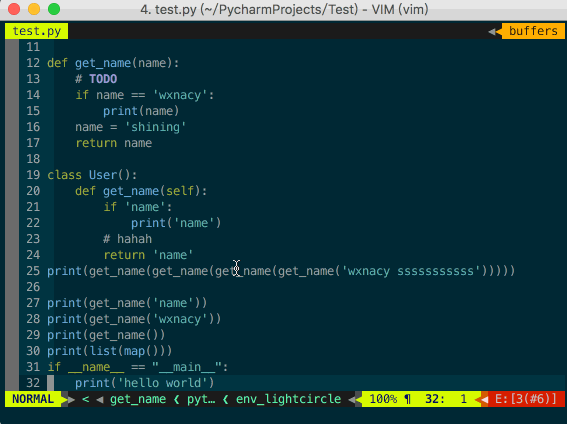
Task: Click the red macOS close button
Action: pyautogui.click(x=14, y=9)
